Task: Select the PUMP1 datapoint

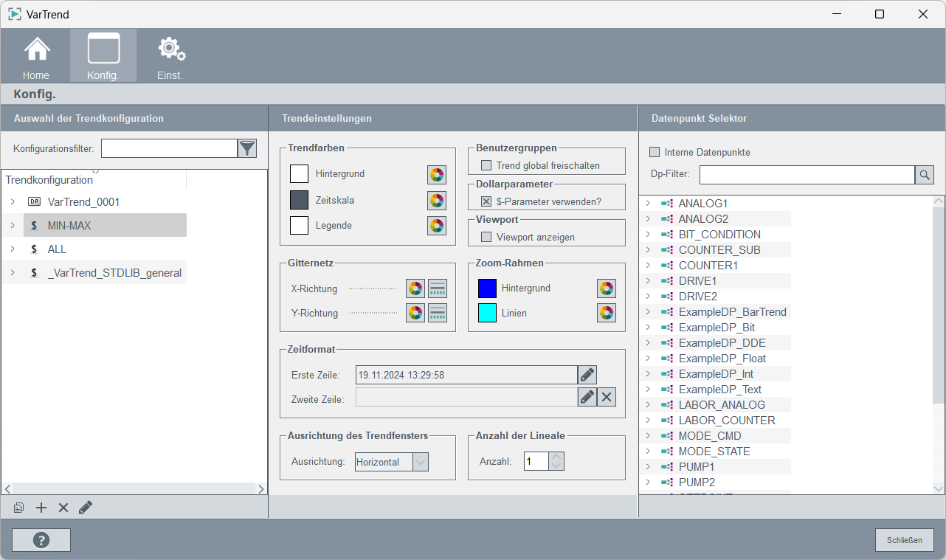Action: [x=697, y=466]
